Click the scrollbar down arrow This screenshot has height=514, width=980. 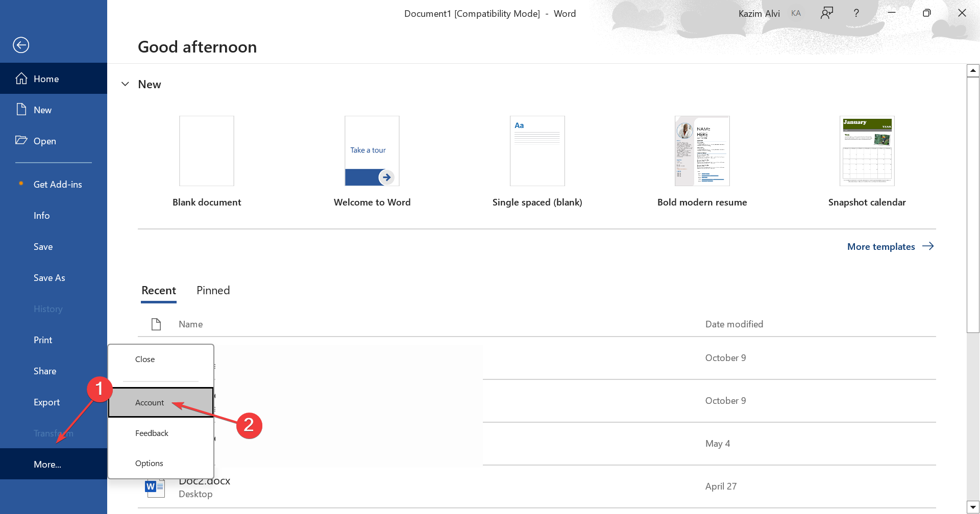973,507
